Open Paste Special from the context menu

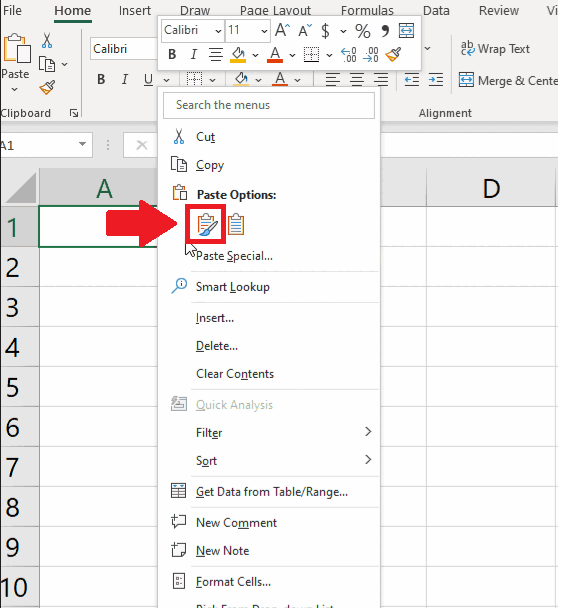270,256
